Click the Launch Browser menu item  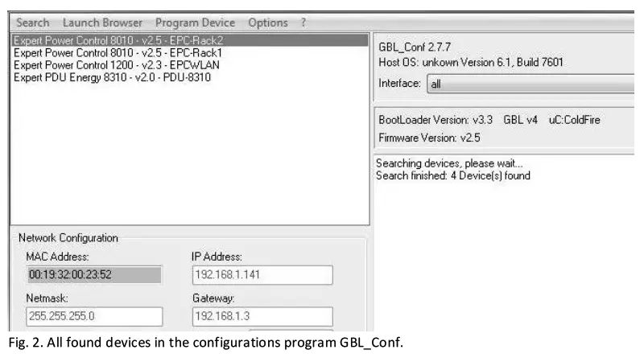point(102,23)
